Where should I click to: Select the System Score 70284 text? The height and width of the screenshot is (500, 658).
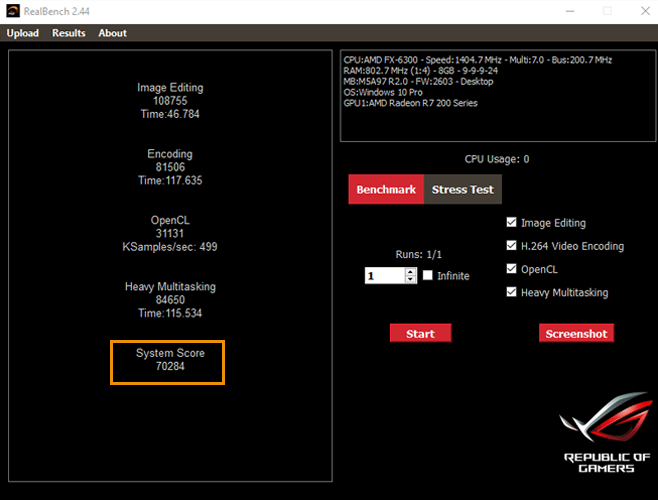pos(170,360)
